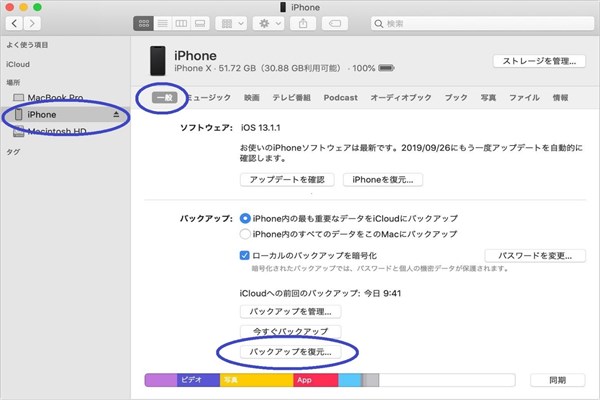
Task: Minimize the window with yellow button
Action: (x=23, y=7)
